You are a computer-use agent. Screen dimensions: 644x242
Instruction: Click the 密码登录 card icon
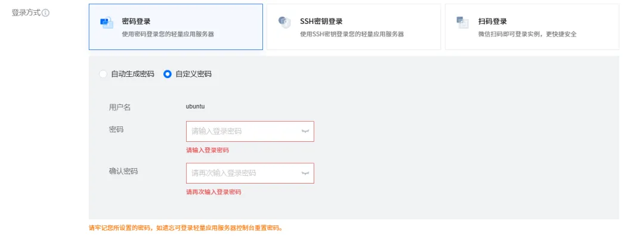pyautogui.click(x=106, y=23)
